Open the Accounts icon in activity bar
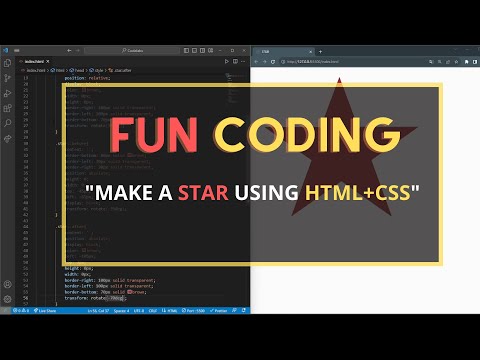This screenshot has height=360, width=480. tap(7, 284)
